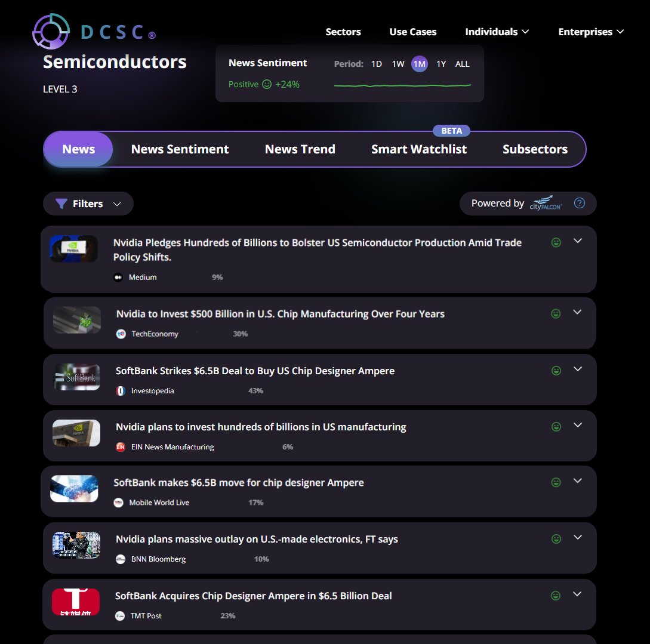Switch to the News Trend tab

click(300, 149)
